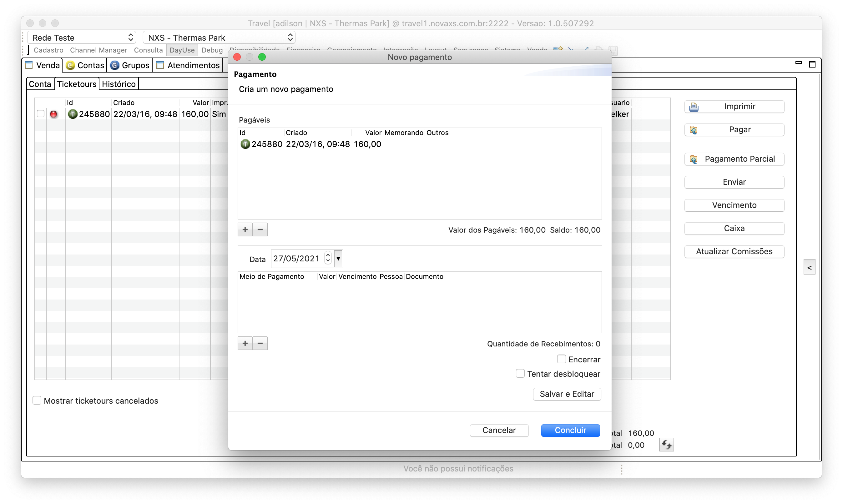Toggle Mostrar ticketours cancelados checkbox

(x=37, y=401)
